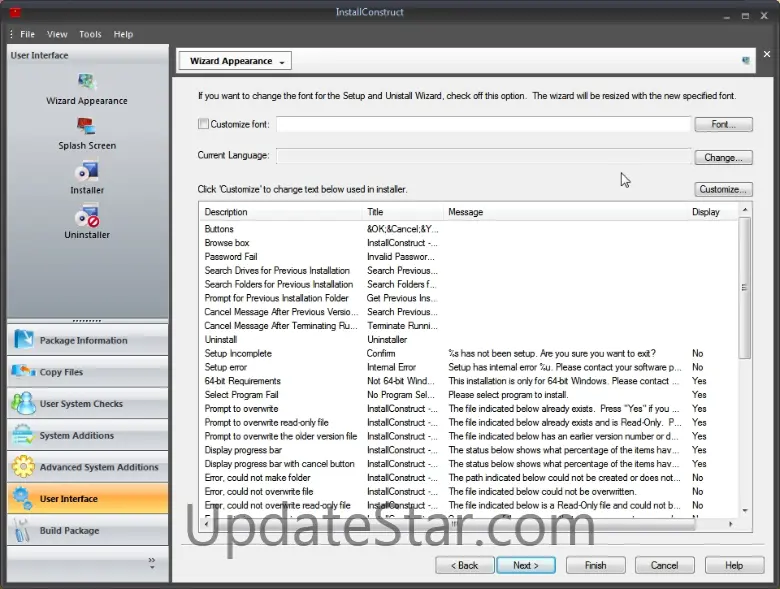Click the vertical scrollbar thumb of the list
Viewport: 780px width, 589px height.
coord(744,288)
